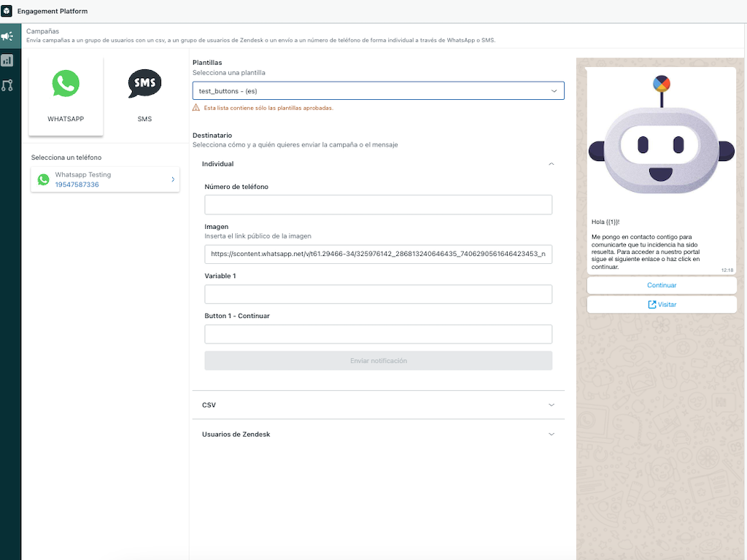Click the warning triangle beside the approval notice
This screenshot has height=560, width=747.
point(196,107)
